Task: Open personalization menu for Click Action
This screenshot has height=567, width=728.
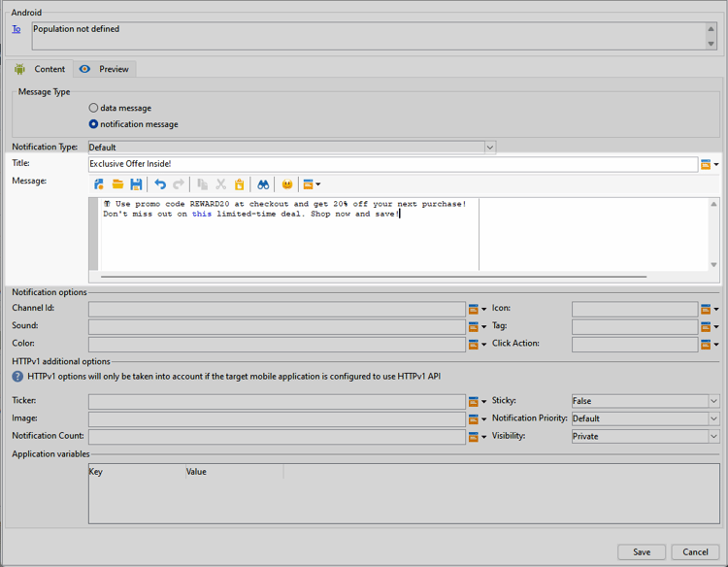Action: pyautogui.click(x=710, y=344)
